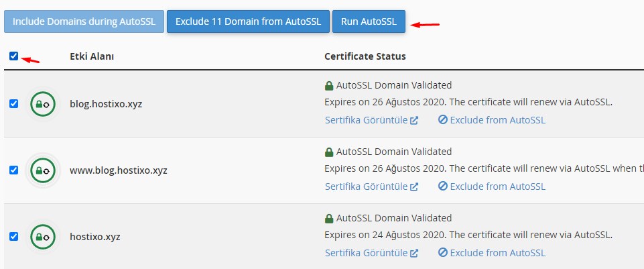Click the SSL lock status icon for www.blog.hostixo.xyz
The height and width of the screenshot is (269, 644).
click(x=43, y=170)
